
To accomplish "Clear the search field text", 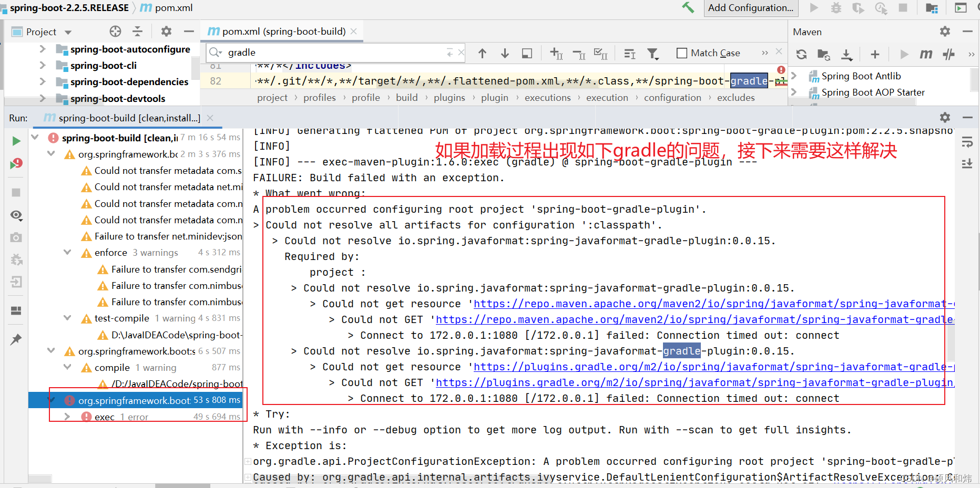I will pyautogui.click(x=461, y=52).
